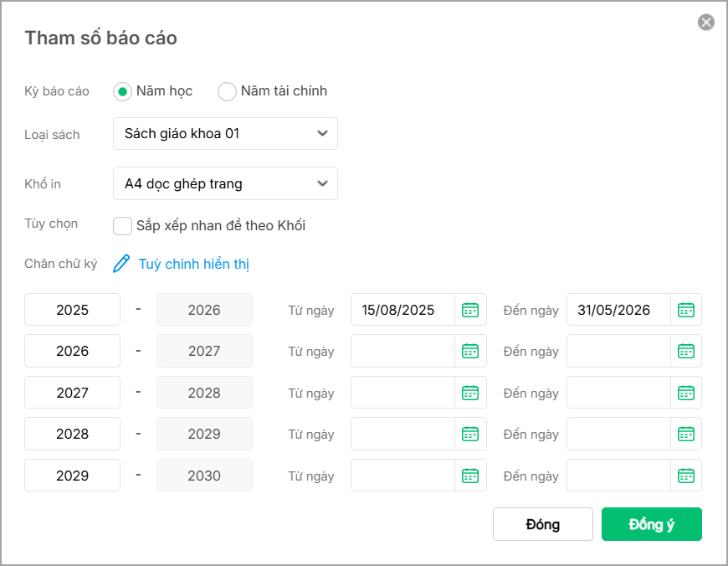Screen dimensions: 728x566
Task: Close the report parameters dialog with X
Action: (706, 23)
